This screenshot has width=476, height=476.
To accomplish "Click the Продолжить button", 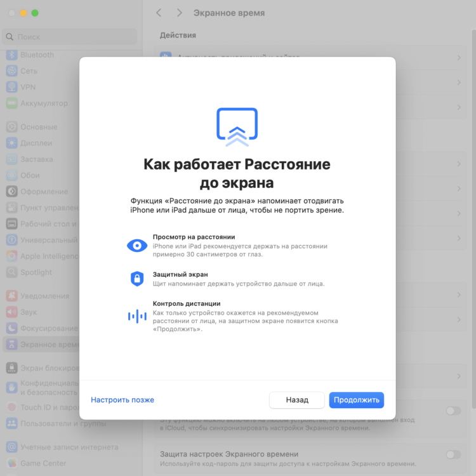I will pos(357,400).
